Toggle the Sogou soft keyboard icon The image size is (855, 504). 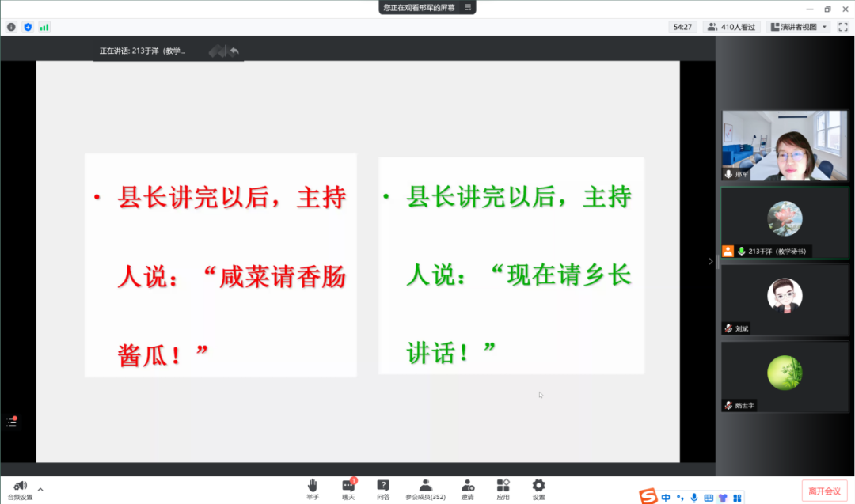[709, 498]
